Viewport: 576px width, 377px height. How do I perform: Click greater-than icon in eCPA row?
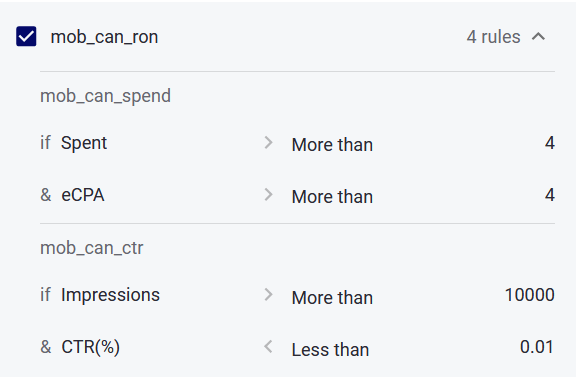pos(269,195)
